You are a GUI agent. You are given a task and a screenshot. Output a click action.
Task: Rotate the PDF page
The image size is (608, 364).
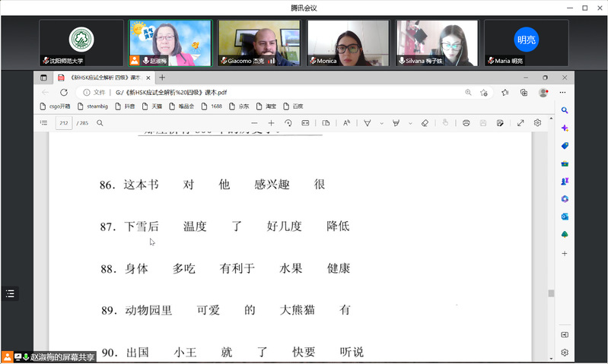[288, 123]
